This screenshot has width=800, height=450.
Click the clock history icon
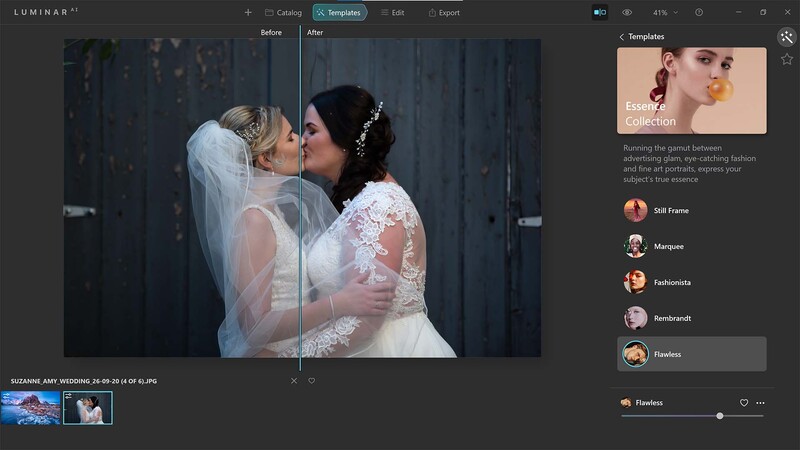(699, 12)
